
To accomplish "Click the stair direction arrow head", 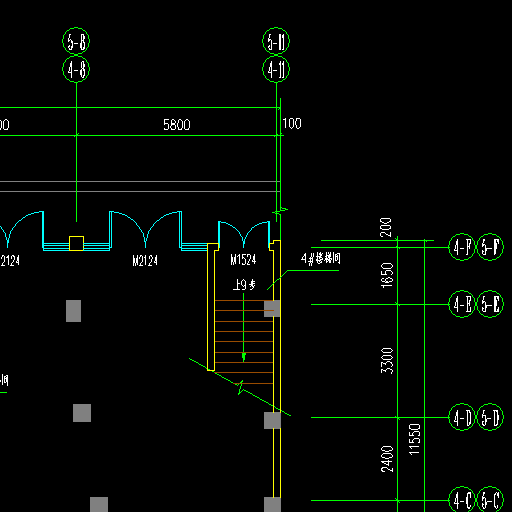I will coord(244,357).
